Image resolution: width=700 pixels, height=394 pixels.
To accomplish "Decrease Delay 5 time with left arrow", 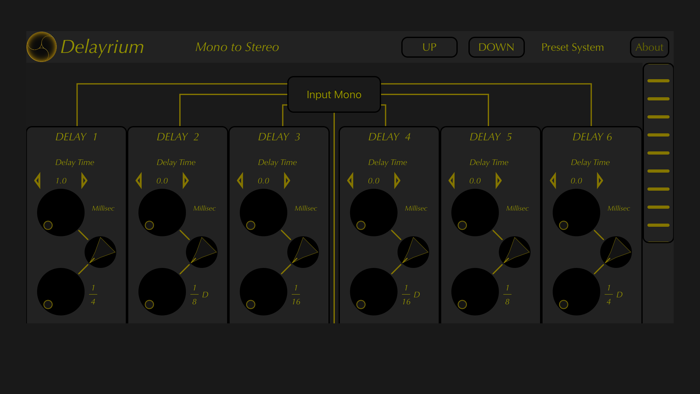I will pos(452,181).
